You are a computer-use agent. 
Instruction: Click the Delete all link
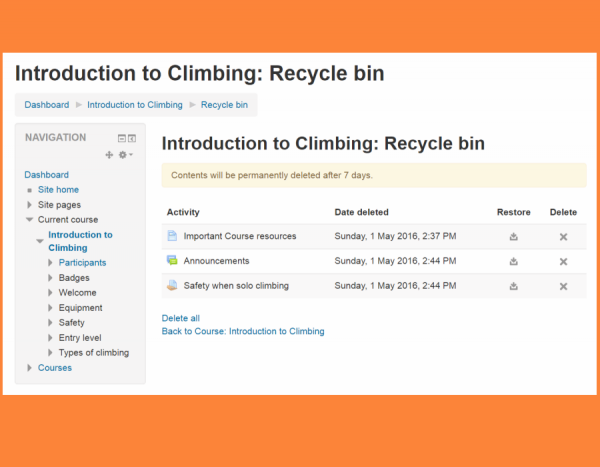[x=181, y=318]
